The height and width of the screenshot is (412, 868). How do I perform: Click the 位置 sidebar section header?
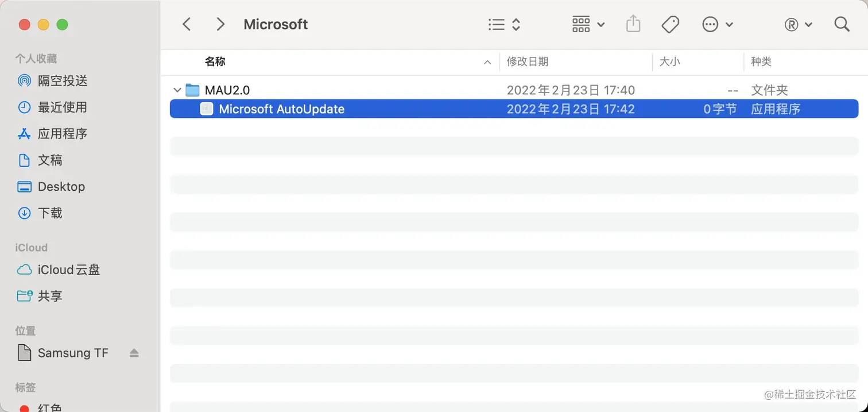[25, 331]
